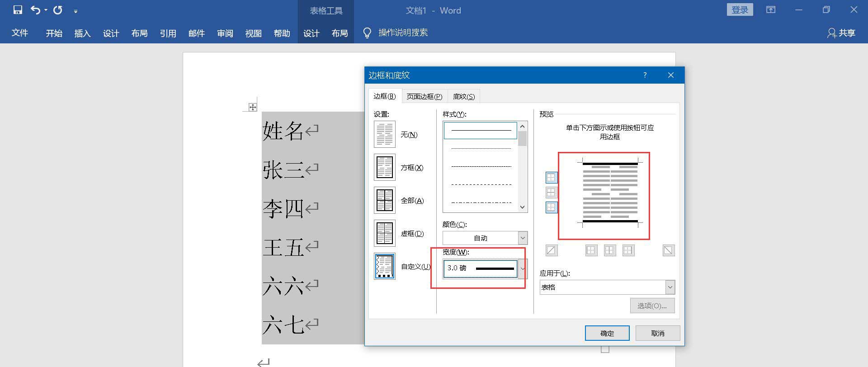Image resolution: width=868 pixels, height=367 pixels.
Task: Switch to the 帮助 ribbon tab
Action: 282,33
